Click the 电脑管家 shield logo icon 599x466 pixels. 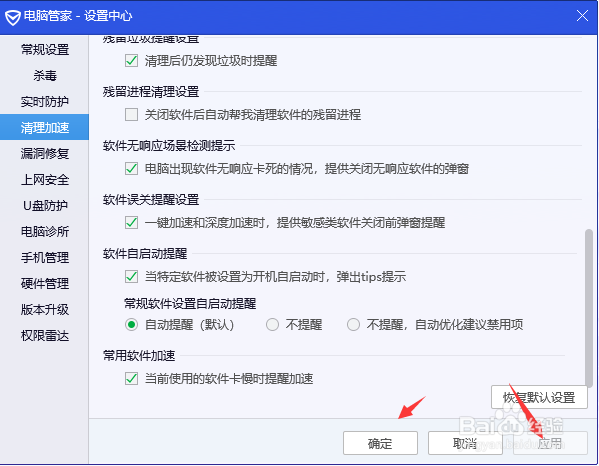(x=13, y=17)
